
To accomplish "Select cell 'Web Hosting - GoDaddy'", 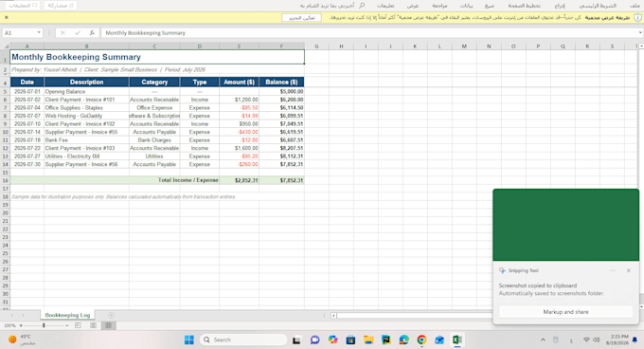I will pos(87,116).
